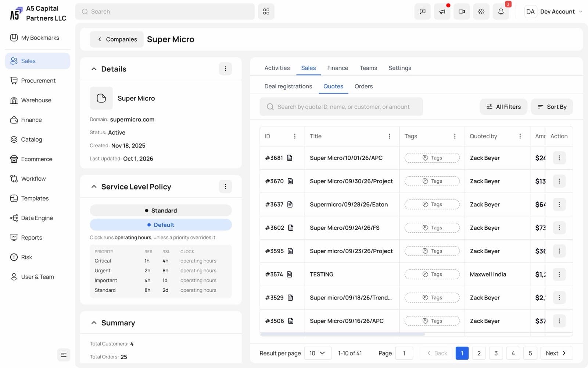Open Workflow in sidebar

(37, 178)
